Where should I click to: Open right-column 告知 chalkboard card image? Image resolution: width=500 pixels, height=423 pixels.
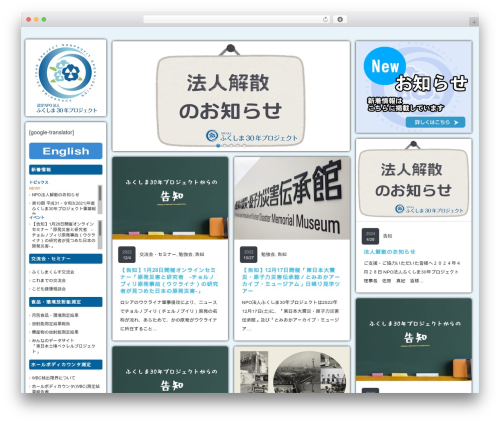[414, 340]
